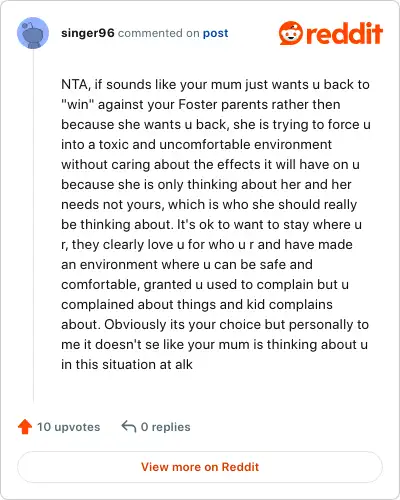Click the '10 upvotes' count label
This screenshot has width=400, height=500.
click(x=68, y=427)
